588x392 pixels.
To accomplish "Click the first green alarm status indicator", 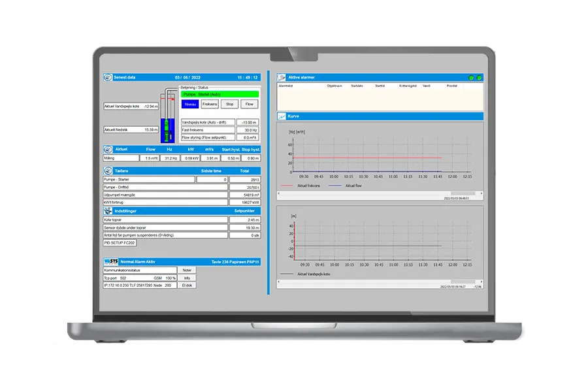I will tap(471, 78).
